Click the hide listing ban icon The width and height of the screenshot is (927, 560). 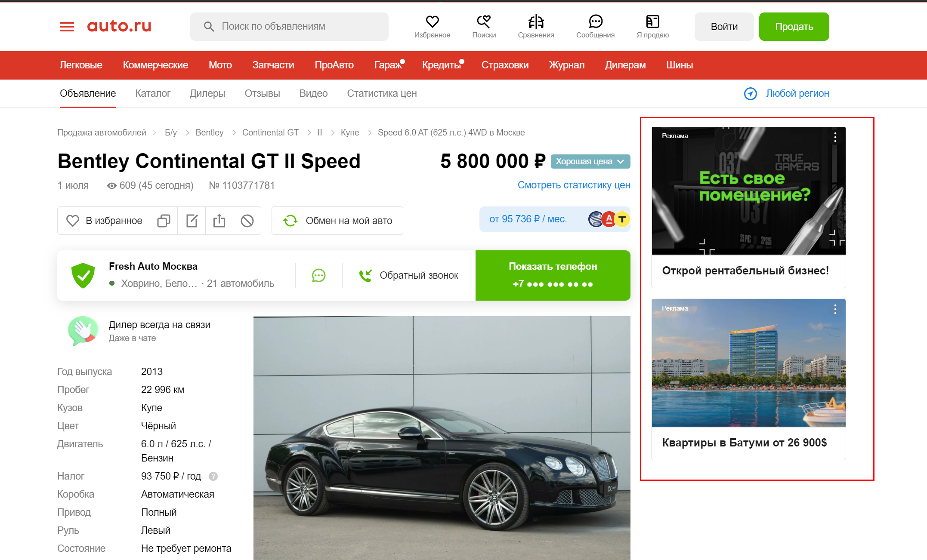pos(247,221)
